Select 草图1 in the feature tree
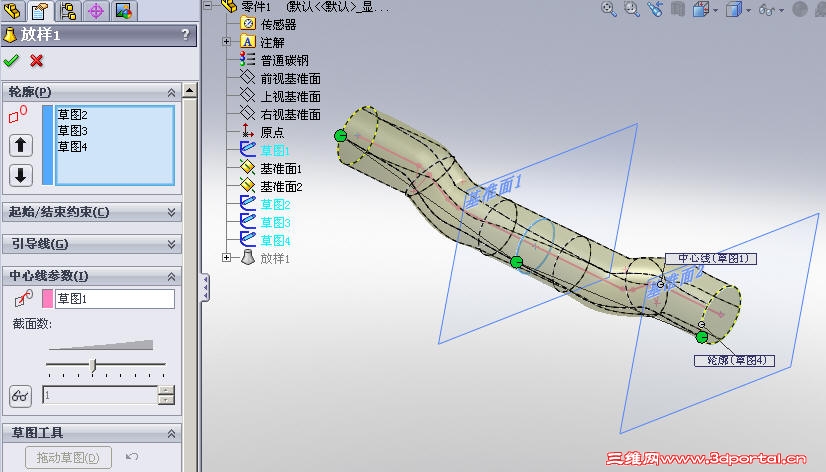 coord(275,151)
